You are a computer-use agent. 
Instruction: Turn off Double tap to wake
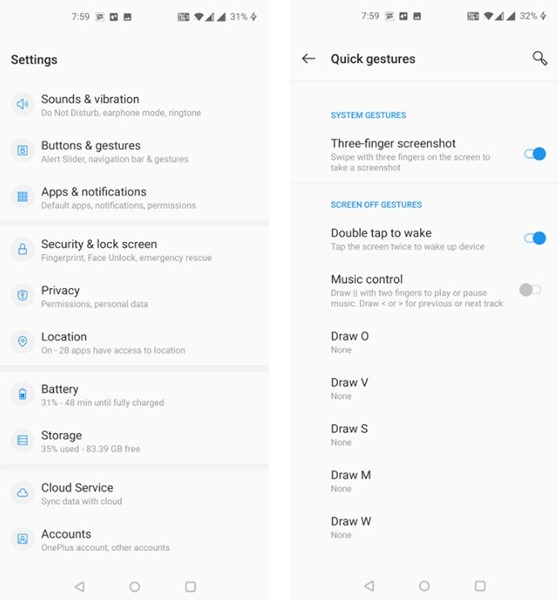coord(535,238)
